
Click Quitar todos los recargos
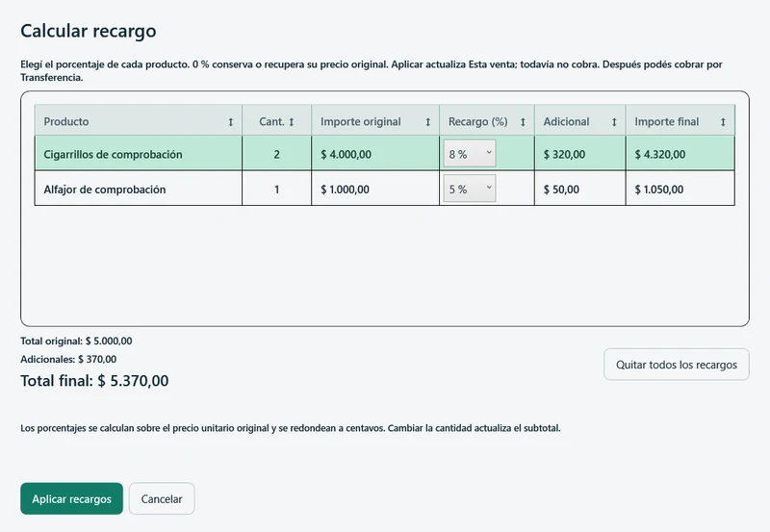click(x=677, y=365)
